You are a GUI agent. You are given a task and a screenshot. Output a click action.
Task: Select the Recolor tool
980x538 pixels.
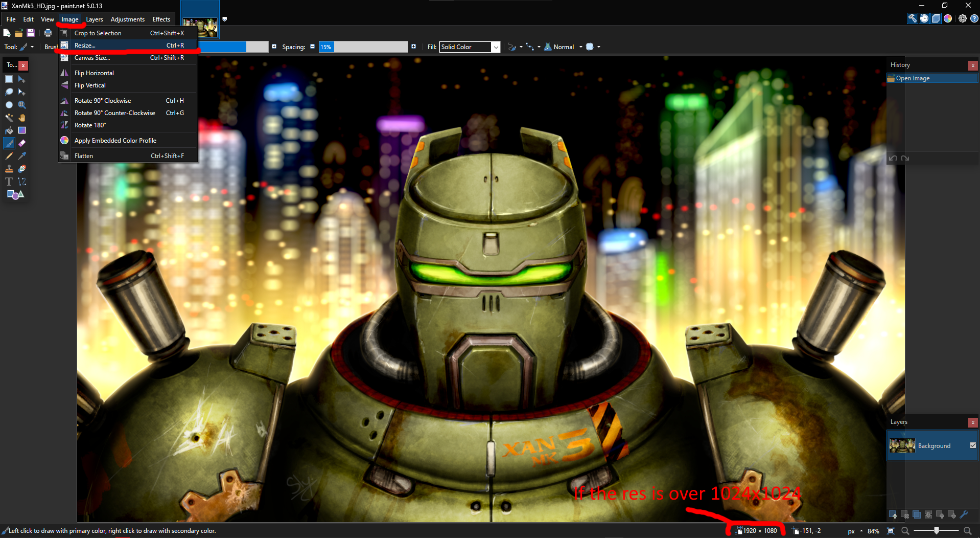coord(22,169)
